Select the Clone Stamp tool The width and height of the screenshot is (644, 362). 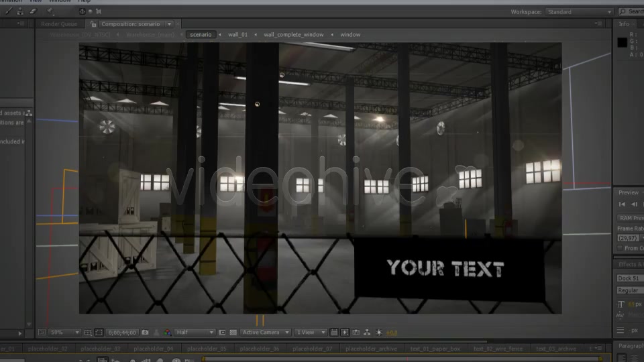20,11
